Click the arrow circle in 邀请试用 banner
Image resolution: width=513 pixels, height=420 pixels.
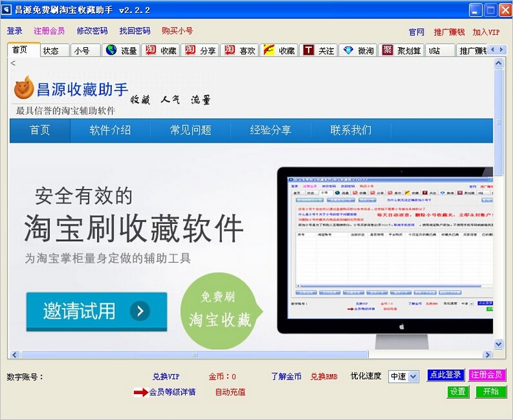coord(140,311)
